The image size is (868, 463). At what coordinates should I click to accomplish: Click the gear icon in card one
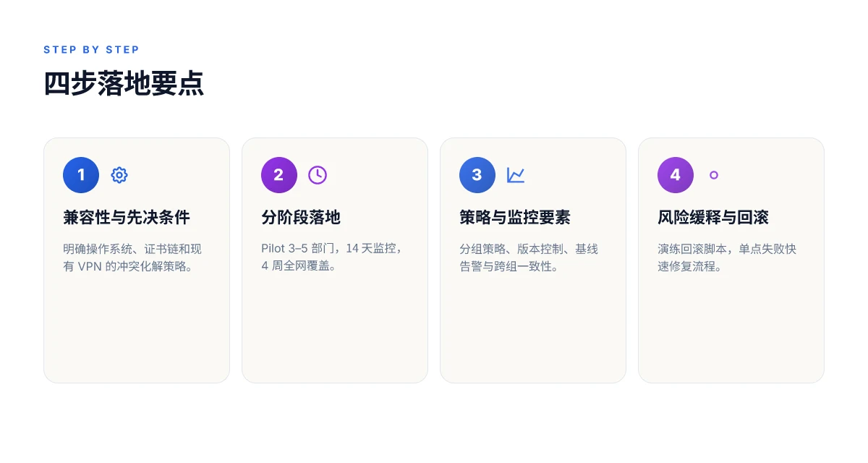[119, 175]
